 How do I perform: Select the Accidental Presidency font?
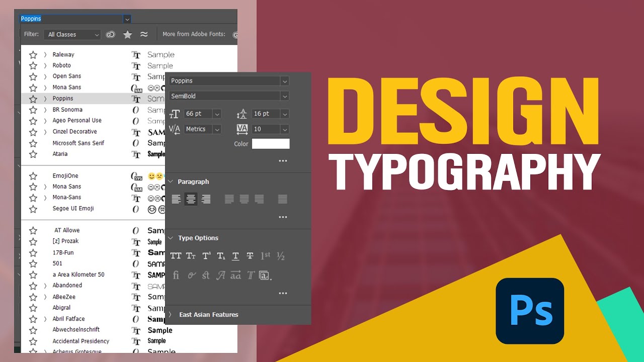point(81,341)
